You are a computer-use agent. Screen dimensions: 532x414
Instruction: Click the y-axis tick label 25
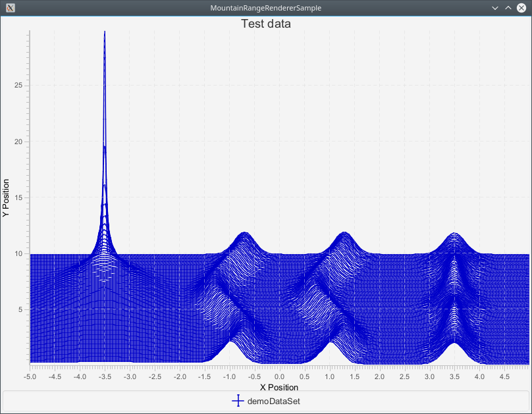click(18, 86)
